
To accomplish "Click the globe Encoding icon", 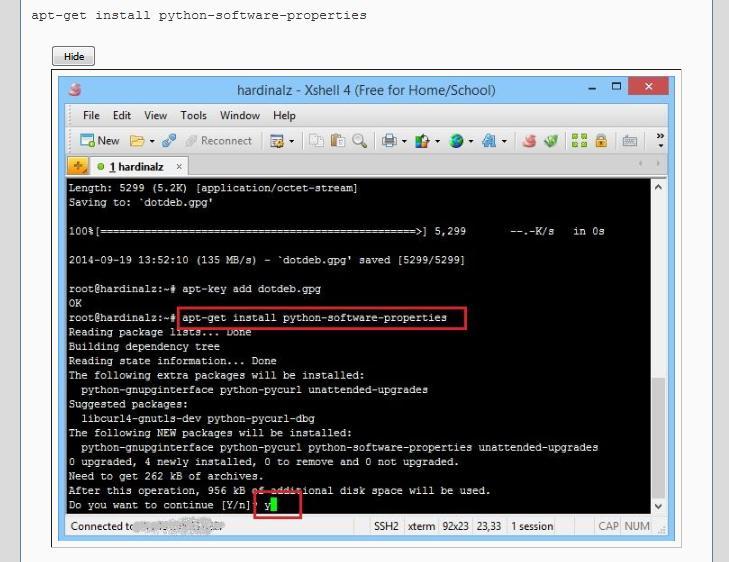I will pos(457,140).
